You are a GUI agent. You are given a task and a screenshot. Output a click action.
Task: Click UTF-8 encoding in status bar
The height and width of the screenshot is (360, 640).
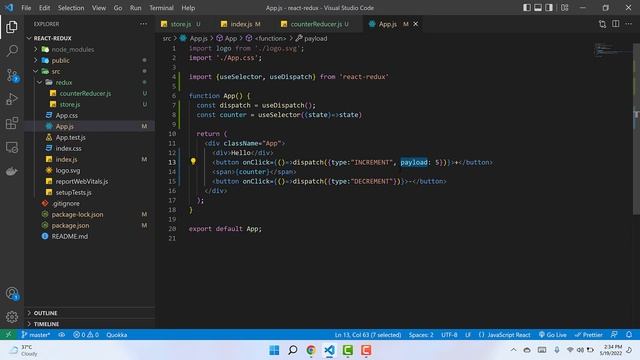(x=449, y=335)
